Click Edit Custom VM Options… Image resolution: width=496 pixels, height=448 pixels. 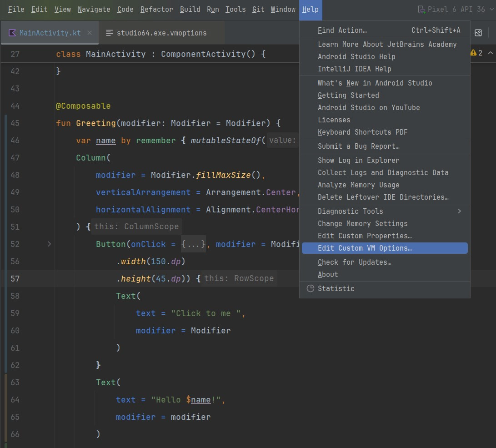(385, 248)
